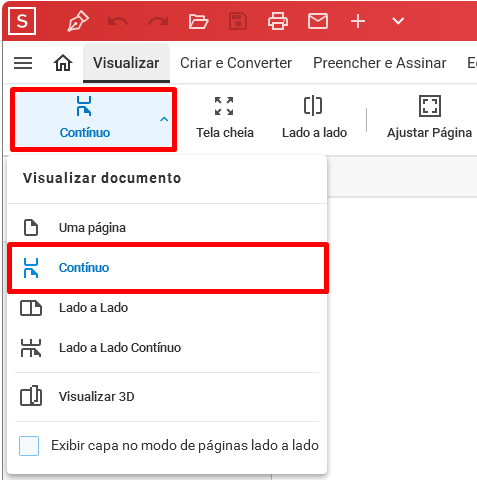Select the pen annotation tool icon
The height and width of the screenshot is (480, 477).
click(x=78, y=21)
